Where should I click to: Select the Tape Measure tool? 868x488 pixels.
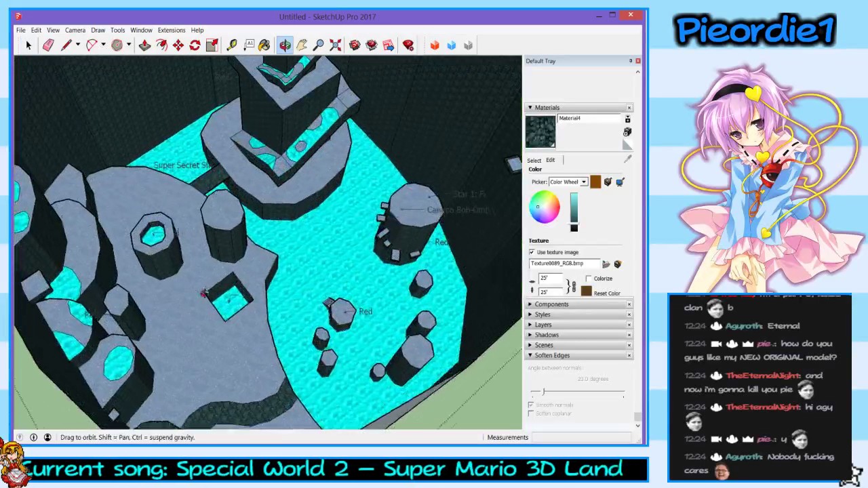click(x=232, y=45)
